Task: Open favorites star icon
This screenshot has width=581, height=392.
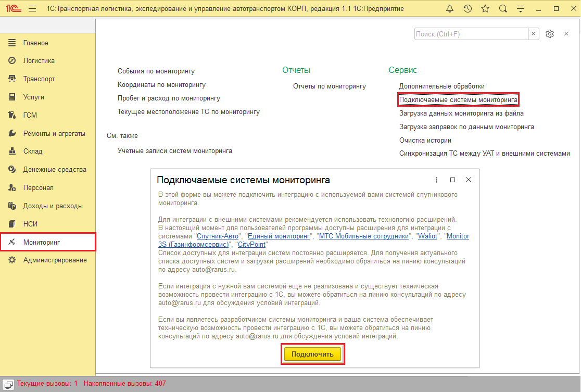Action: pos(485,9)
